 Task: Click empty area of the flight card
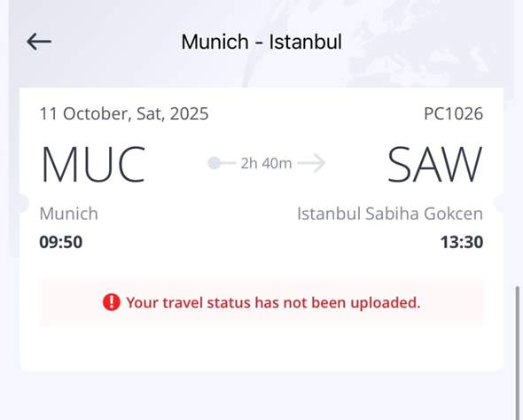tap(261, 348)
